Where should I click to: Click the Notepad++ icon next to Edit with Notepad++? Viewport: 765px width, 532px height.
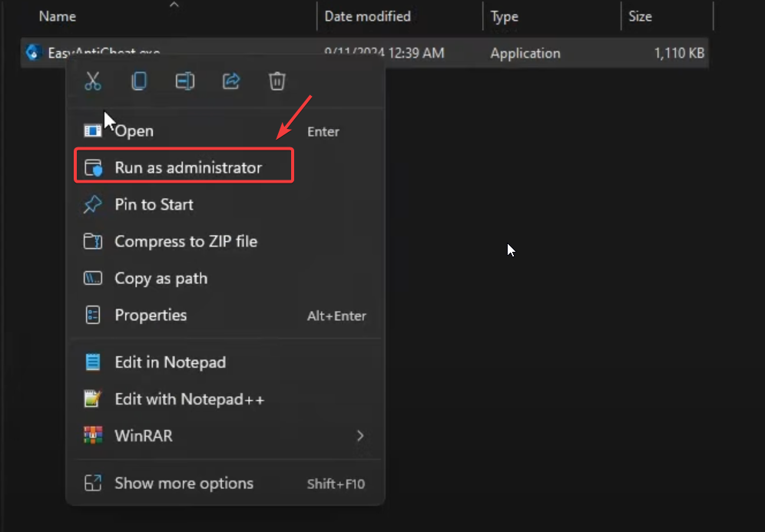(x=92, y=399)
